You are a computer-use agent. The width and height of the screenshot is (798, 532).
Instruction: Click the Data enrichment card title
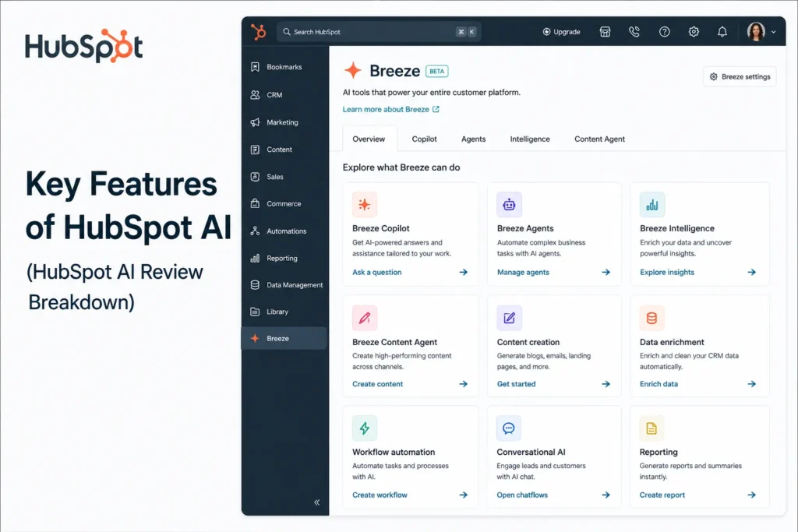coord(672,342)
